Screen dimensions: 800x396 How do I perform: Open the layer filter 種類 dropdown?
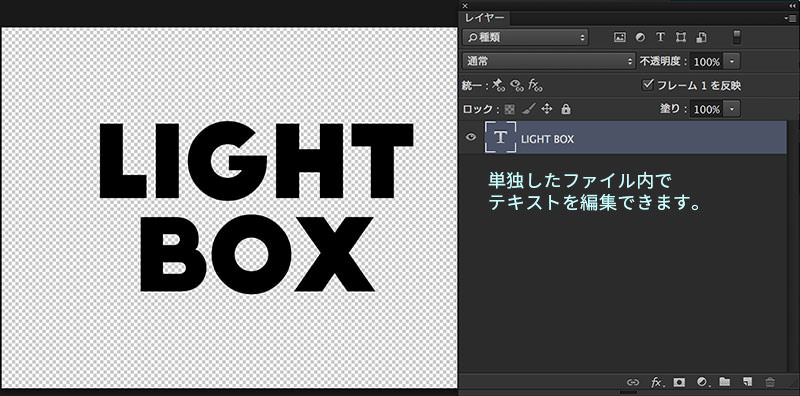click(x=526, y=37)
